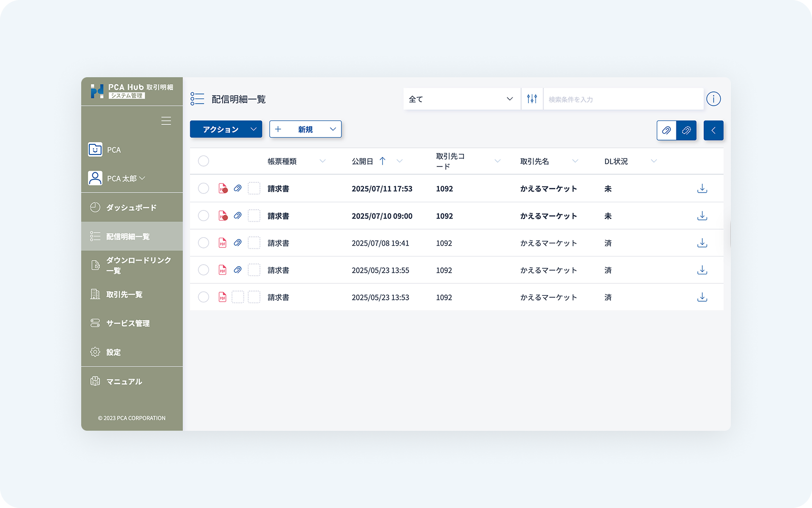Select the 2025/07/10 09:00 row checkbox
Image resolution: width=812 pixels, height=508 pixels.
[204, 216]
